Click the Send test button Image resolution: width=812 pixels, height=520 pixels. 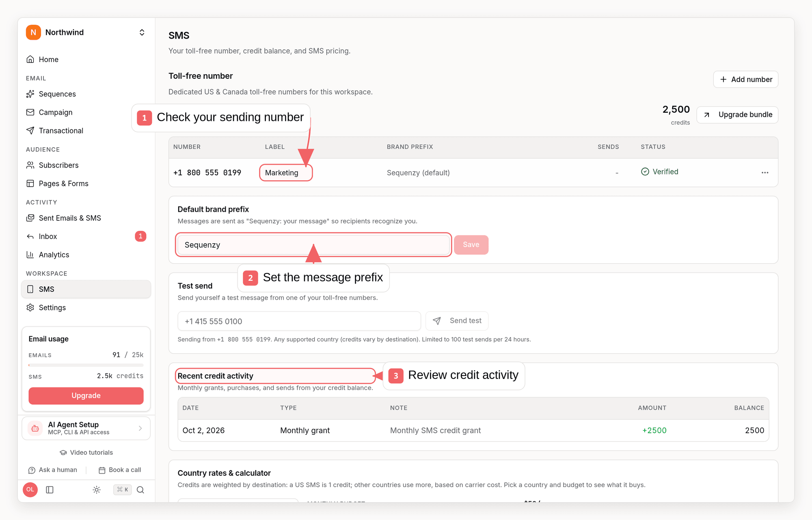pos(457,321)
